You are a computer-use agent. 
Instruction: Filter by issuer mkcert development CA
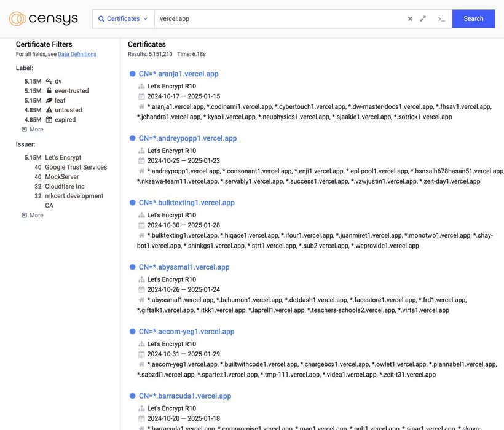point(74,200)
